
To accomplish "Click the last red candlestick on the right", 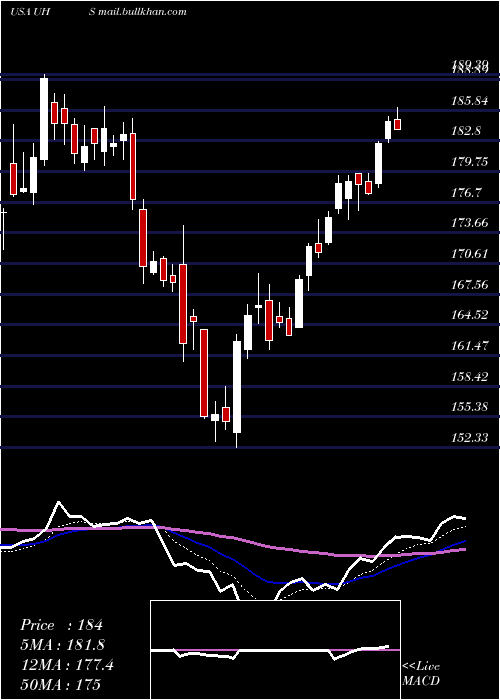I will tap(397, 124).
